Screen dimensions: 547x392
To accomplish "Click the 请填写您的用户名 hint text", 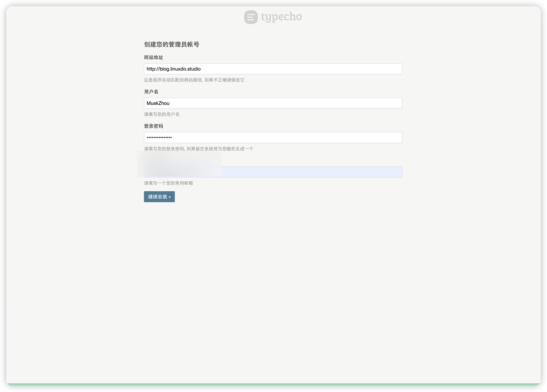I will click(162, 114).
